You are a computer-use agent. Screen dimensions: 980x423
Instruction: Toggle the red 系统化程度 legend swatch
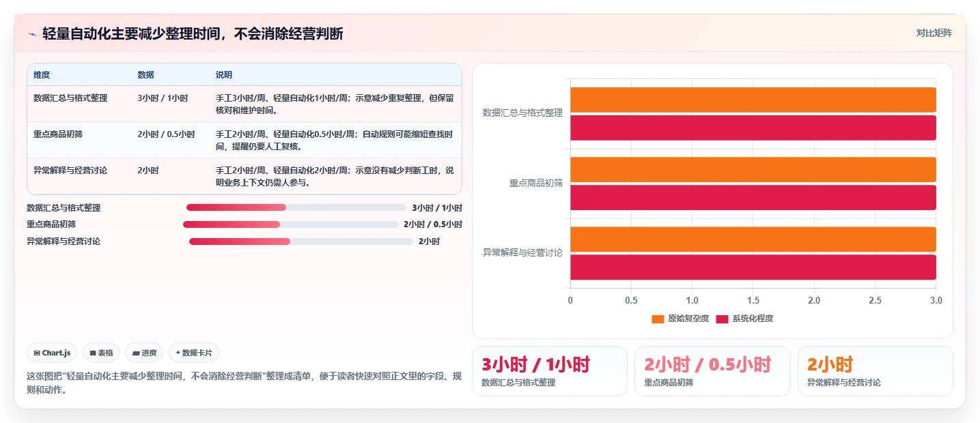(x=723, y=319)
